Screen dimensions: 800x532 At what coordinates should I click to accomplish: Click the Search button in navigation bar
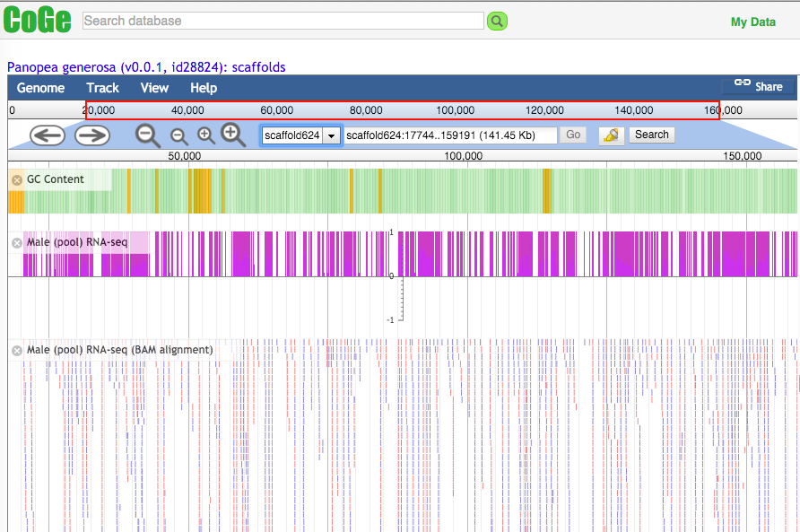(651, 135)
